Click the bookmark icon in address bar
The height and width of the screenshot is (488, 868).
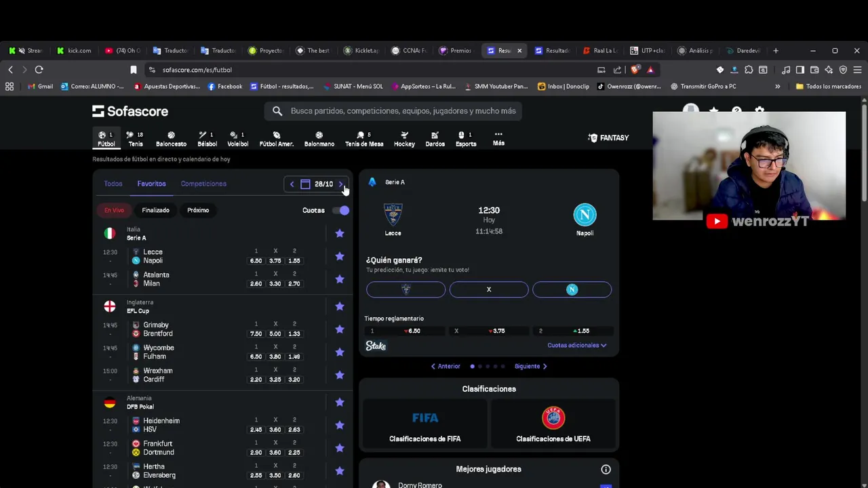click(134, 70)
